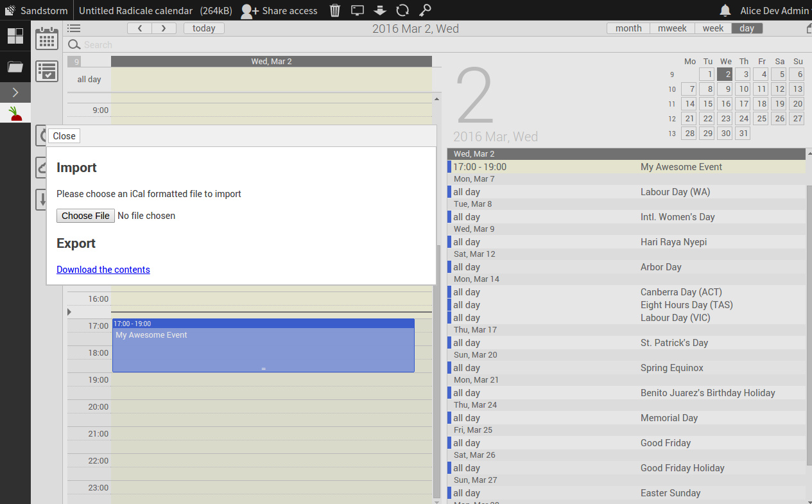Click the trash can icon in top bar
The width and height of the screenshot is (812, 504).
[x=335, y=10]
